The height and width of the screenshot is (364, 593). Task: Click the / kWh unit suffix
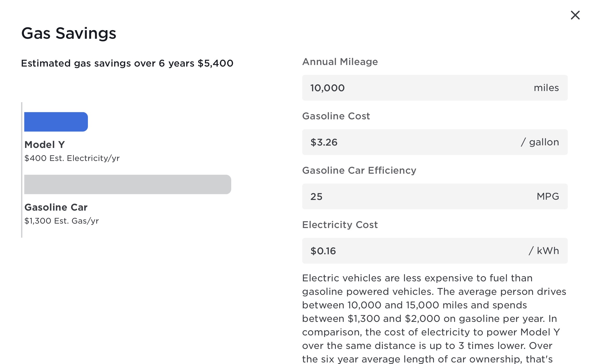544,251
